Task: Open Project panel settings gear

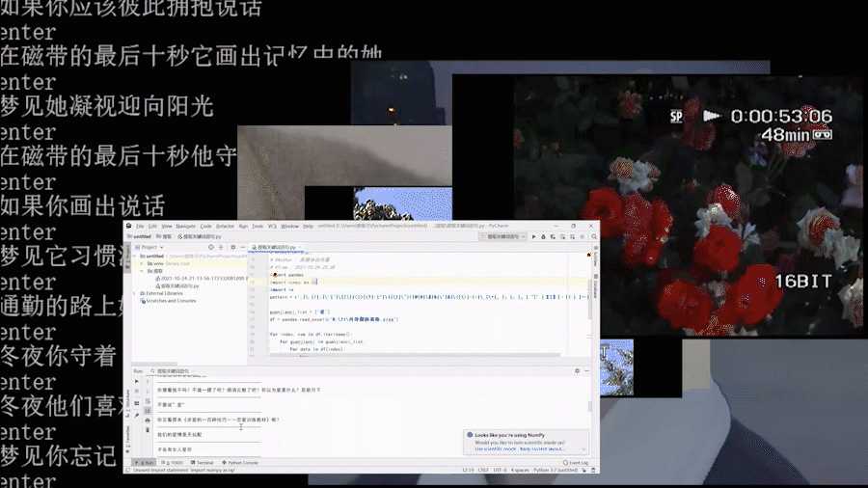Action: coord(232,247)
